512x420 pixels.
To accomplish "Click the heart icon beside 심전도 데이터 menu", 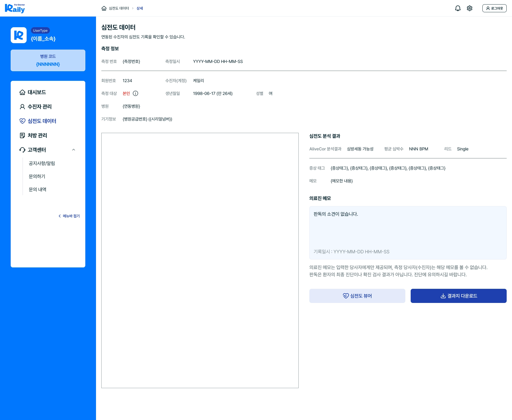I will [x=22, y=121].
